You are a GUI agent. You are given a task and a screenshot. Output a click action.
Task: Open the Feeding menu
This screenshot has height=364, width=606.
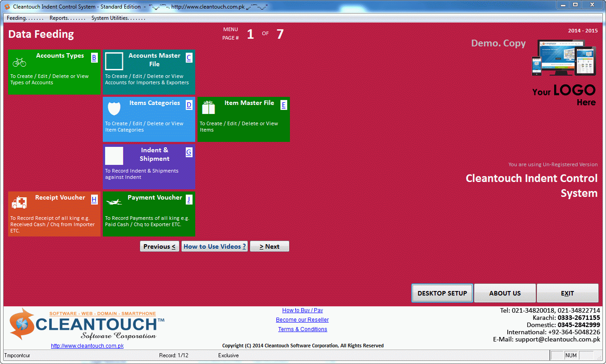pyautogui.click(x=25, y=18)
